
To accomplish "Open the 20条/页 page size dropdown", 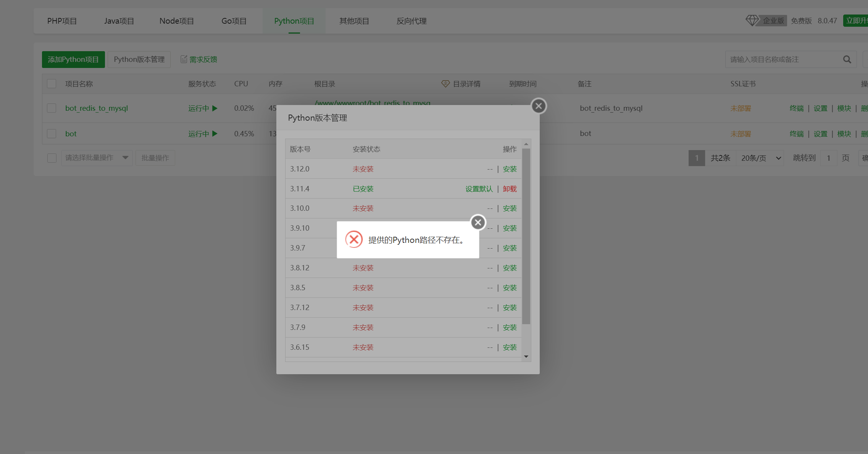I will [760, 158].
